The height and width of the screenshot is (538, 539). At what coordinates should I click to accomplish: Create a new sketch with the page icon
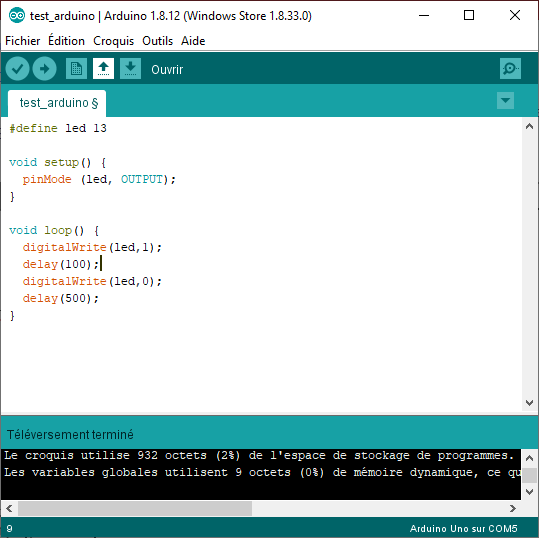point(76,69)
